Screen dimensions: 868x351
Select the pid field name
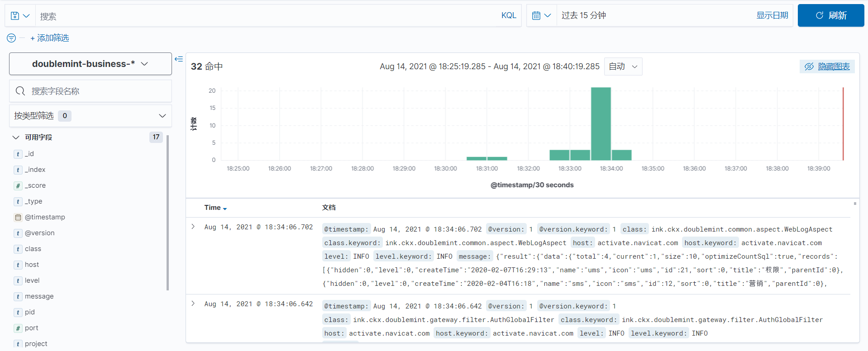[x=30, y=312]
